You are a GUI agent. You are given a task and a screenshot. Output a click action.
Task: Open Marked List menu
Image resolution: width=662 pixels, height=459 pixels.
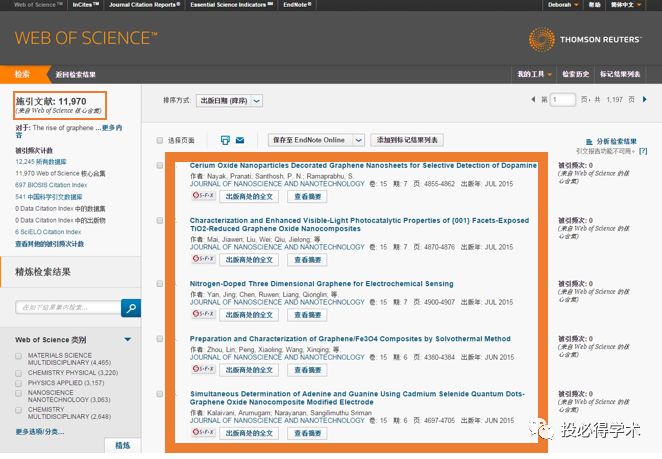[620, 74]
